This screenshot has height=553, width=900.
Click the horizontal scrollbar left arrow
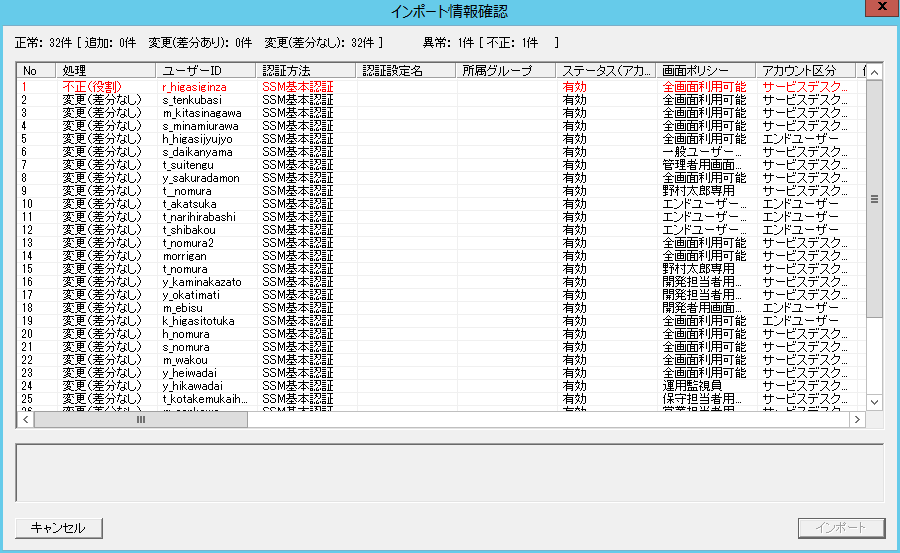point(25,420)
